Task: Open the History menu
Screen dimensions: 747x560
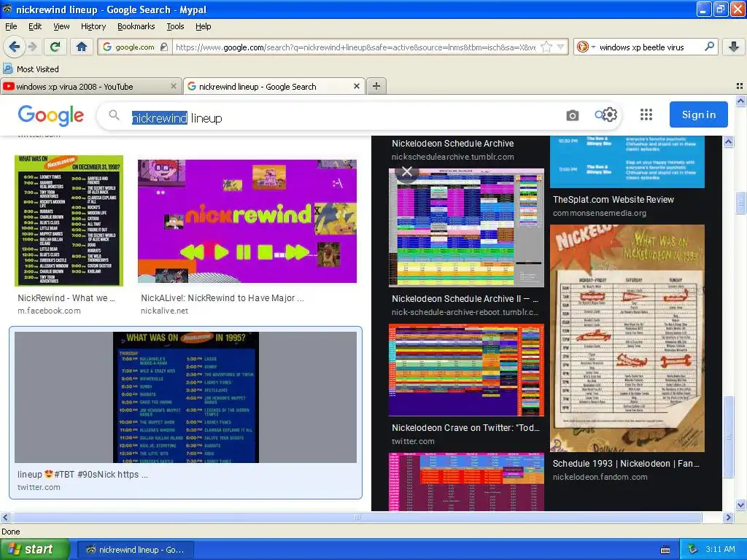Action: point(93,26)
